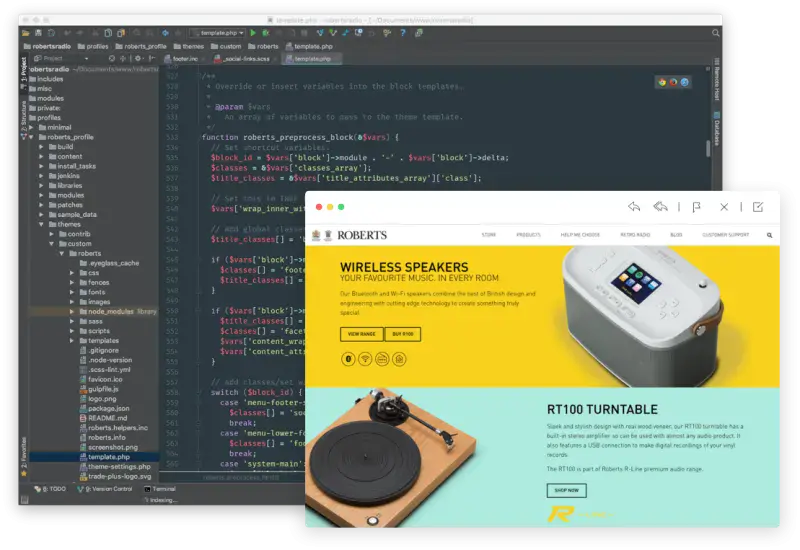Expand the sass folder

(72, 321)
